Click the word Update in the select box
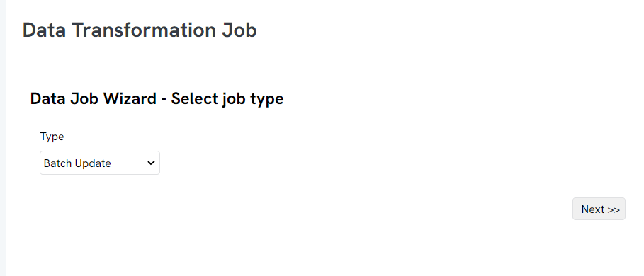This screenshot has width=644, height=276. tap(95, 163)
